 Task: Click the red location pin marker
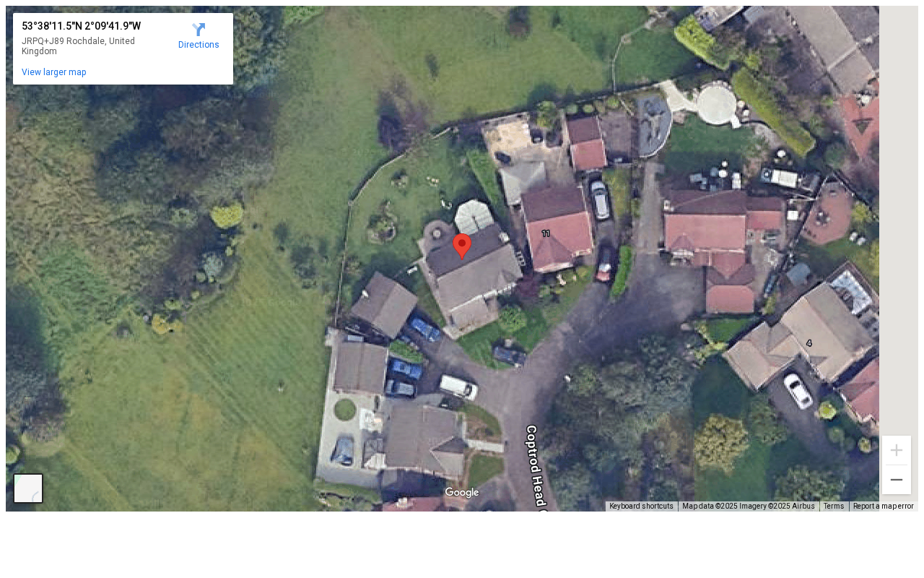[462, 246]
